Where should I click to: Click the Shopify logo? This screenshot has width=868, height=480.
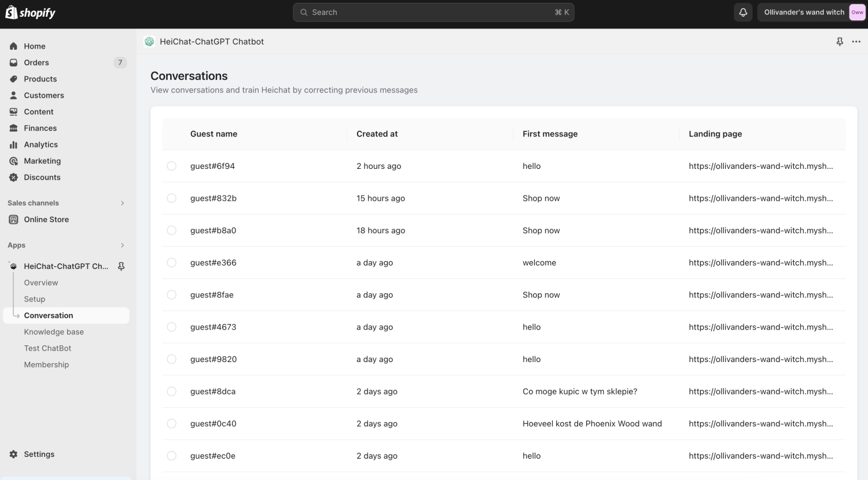click(x=31, y=13)
